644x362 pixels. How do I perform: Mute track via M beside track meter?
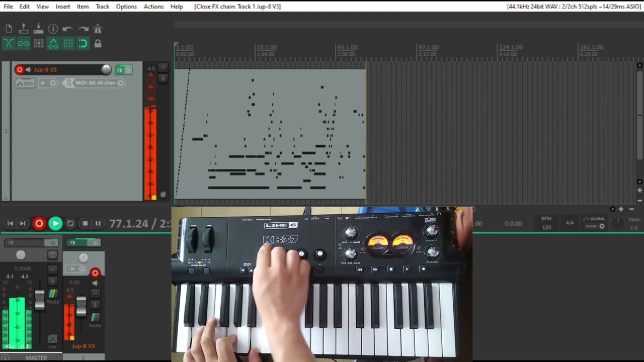[x=163, y=67]
